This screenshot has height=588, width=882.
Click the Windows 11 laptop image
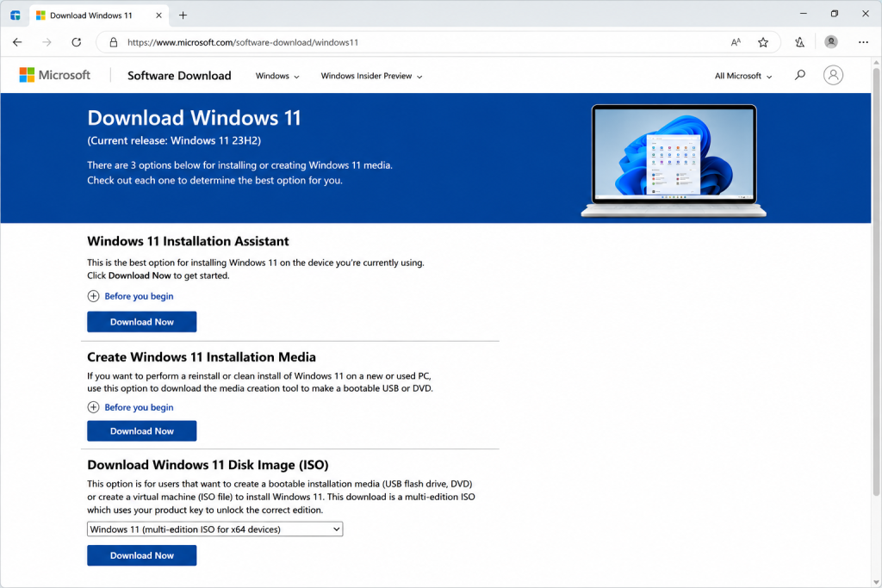674,160
